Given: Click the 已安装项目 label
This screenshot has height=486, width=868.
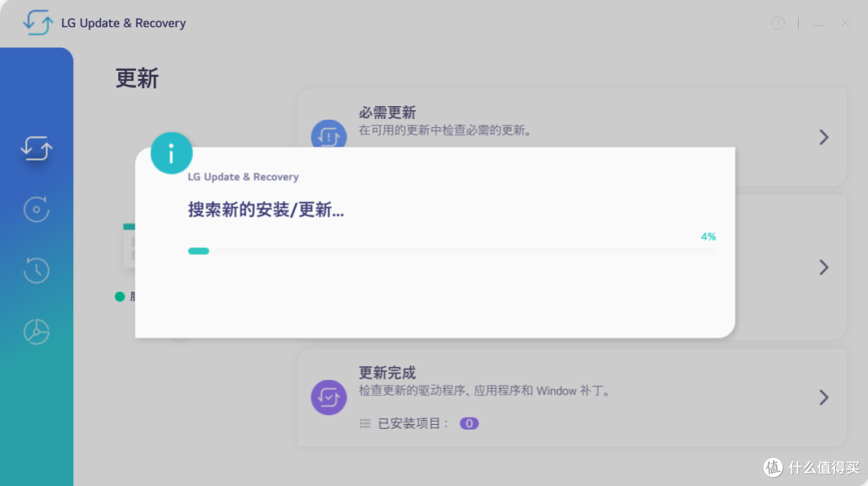Looking at the screenshot, I should coord(413,423).
